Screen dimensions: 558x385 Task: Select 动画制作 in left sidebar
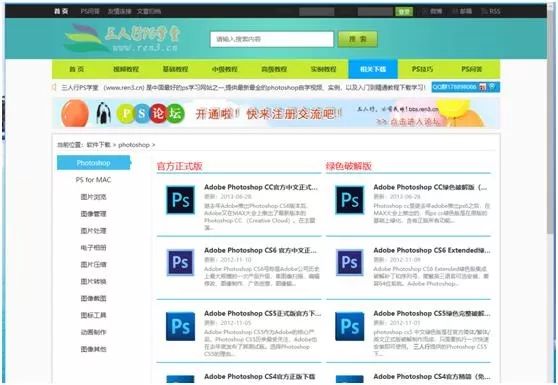click(x=93, y=332)
